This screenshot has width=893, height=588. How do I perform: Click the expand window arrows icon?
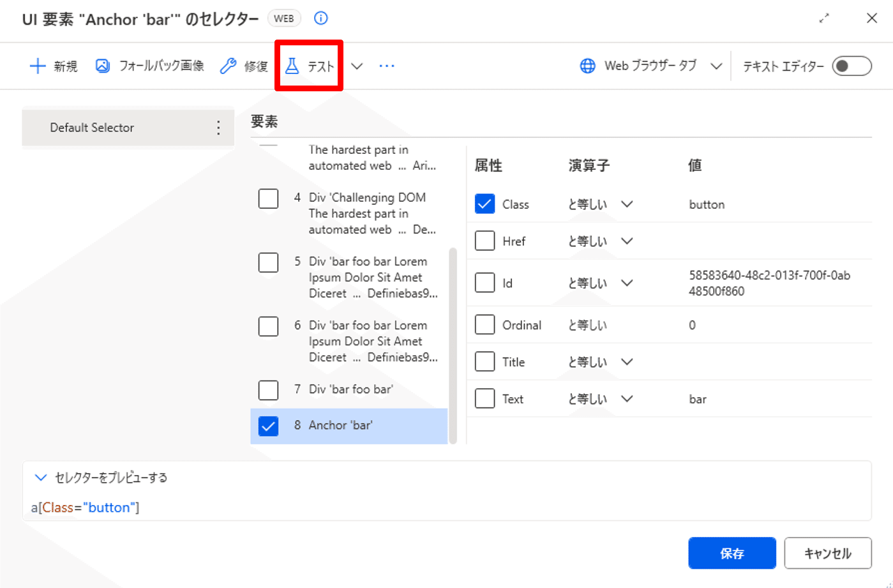[x=824, y=19]
